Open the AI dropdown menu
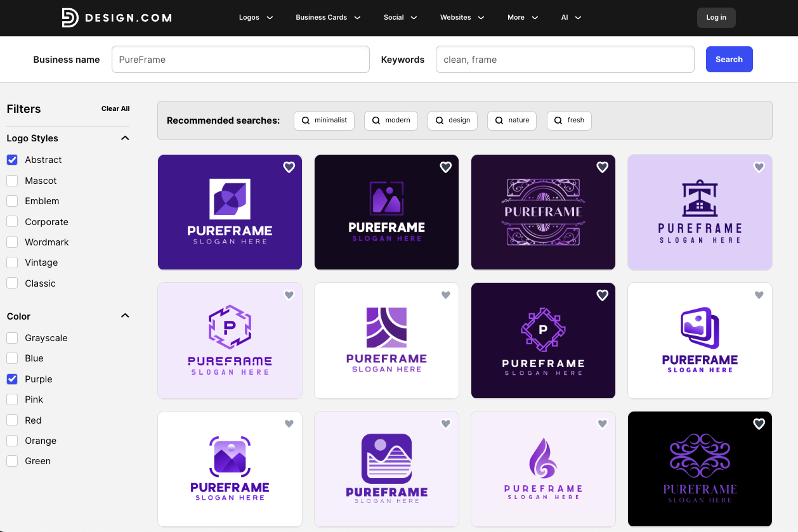This screenshot has height=532, width=798. click(572, 18)
